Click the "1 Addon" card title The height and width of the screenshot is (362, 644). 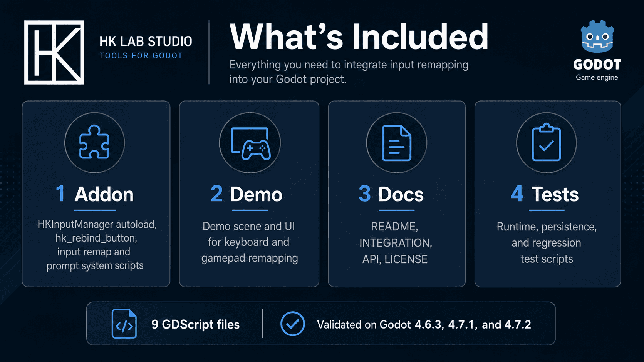click(95, 194)
